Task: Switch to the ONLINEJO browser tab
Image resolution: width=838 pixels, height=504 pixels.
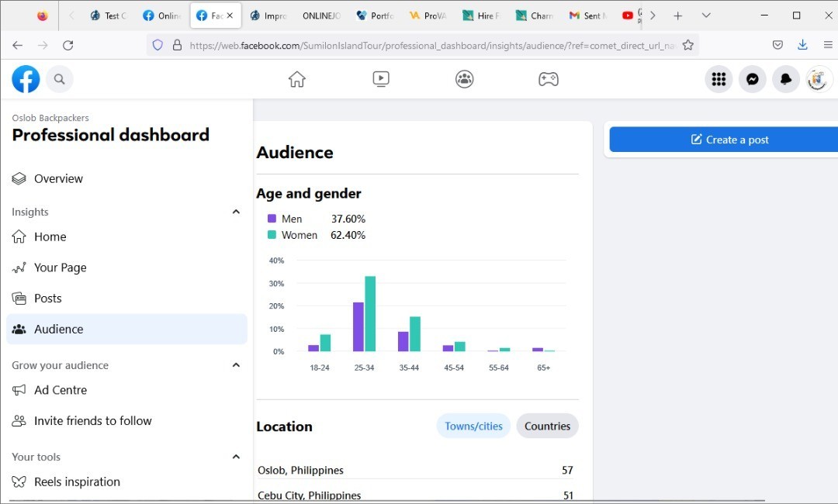Action: point(321,16)
